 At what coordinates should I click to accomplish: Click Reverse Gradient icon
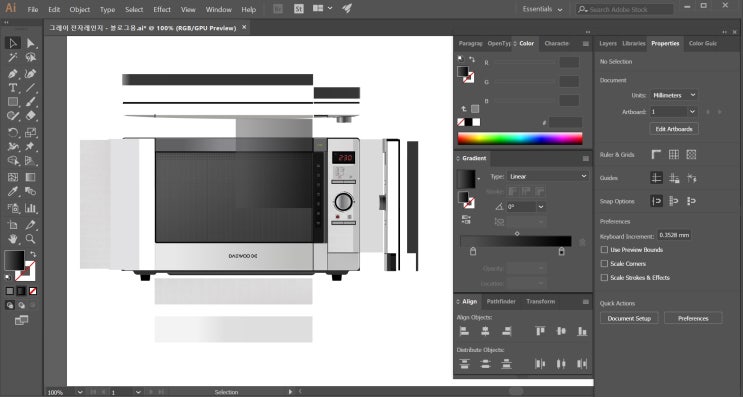coord(466,219)
